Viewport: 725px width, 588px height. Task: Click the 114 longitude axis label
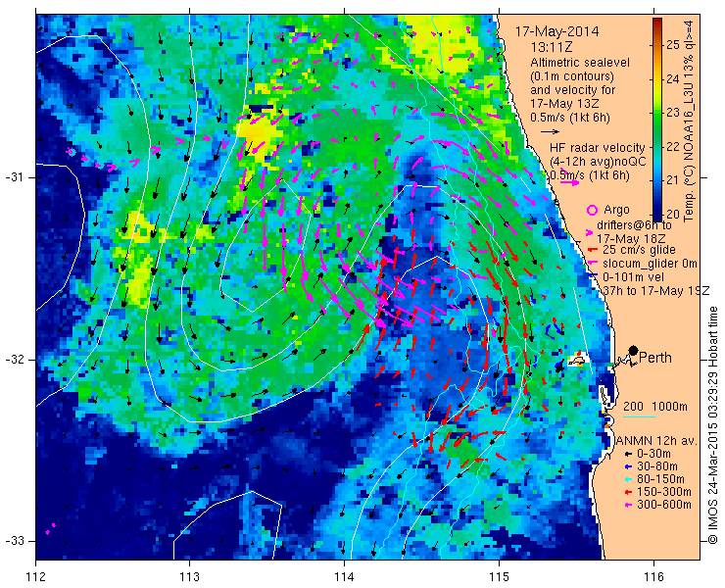[344, 576]
